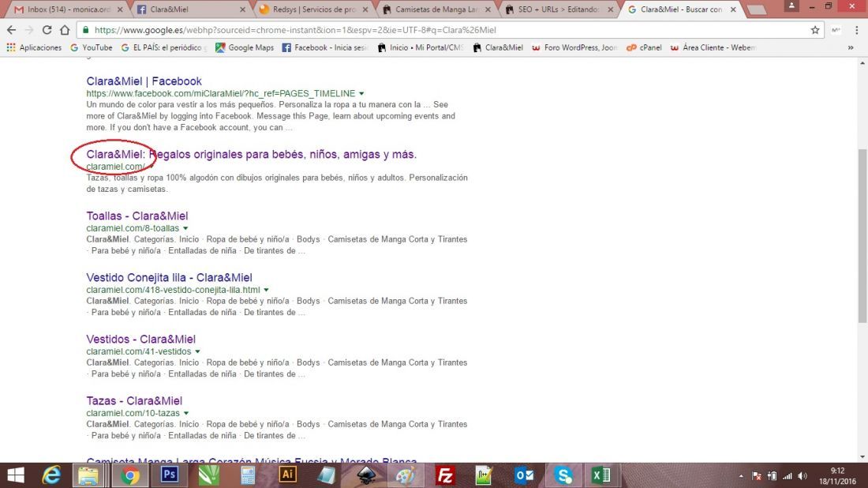
Task: Open the Chrome profile button
Action: pos(791,6)
